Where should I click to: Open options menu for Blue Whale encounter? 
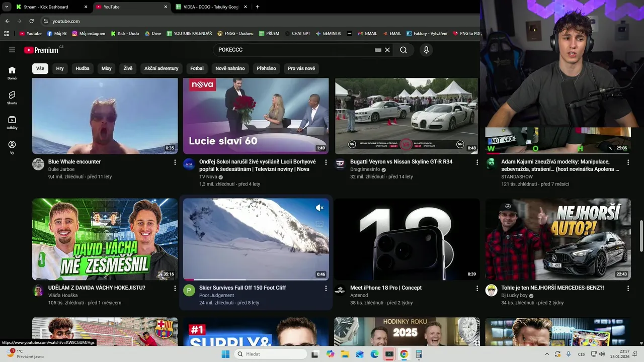pos(175,162)
